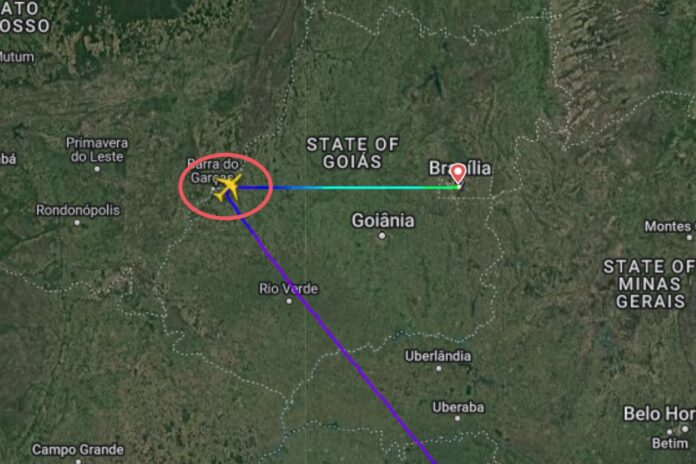Click the green-cyan flight track segment
This screenshot has height=464, width=696.
[368, 188]
